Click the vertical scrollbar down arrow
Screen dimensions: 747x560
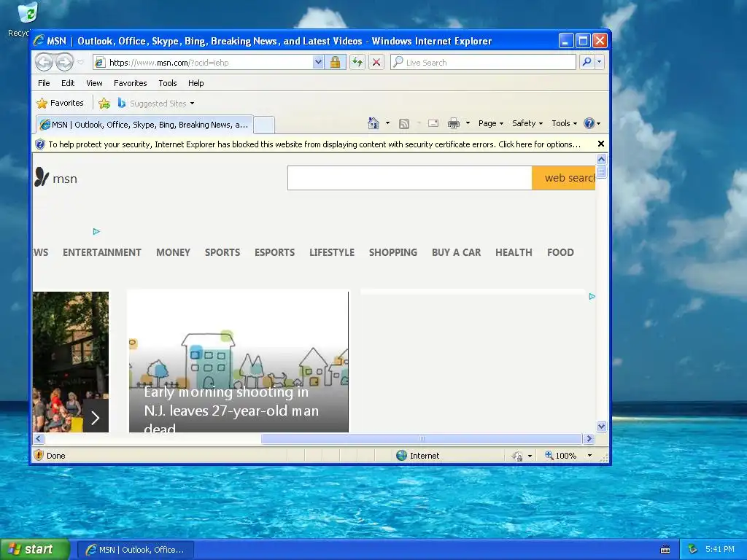tap(601, 426)
